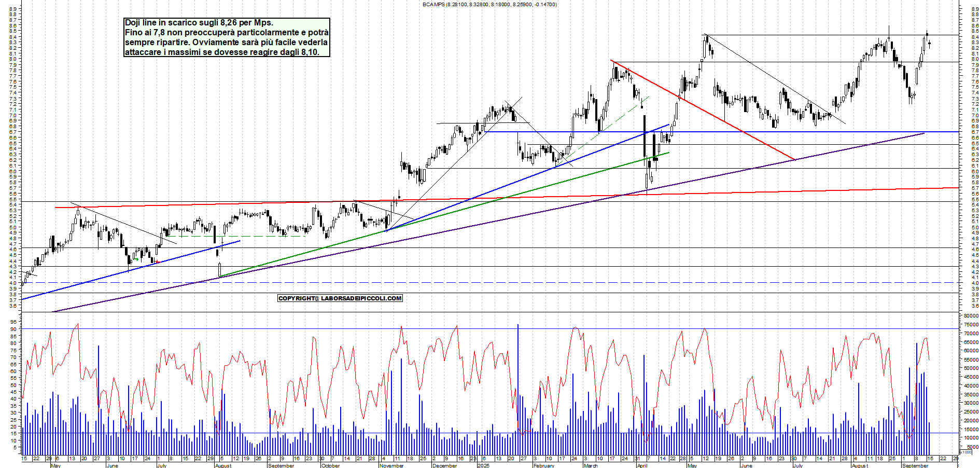
Task: Click annotation line starting 'Fino ai 7,8 non preoccuperà'
Action: coord(227,33)
